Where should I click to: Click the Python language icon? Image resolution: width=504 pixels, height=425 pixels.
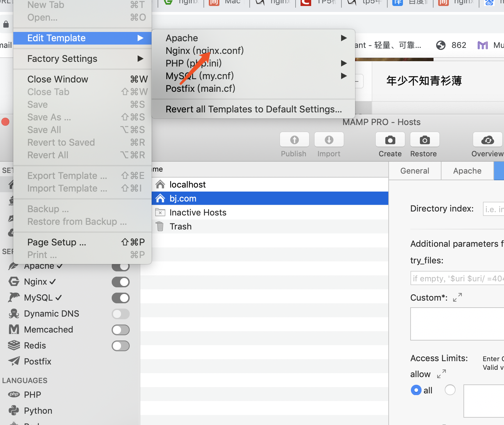click(14, 410)
